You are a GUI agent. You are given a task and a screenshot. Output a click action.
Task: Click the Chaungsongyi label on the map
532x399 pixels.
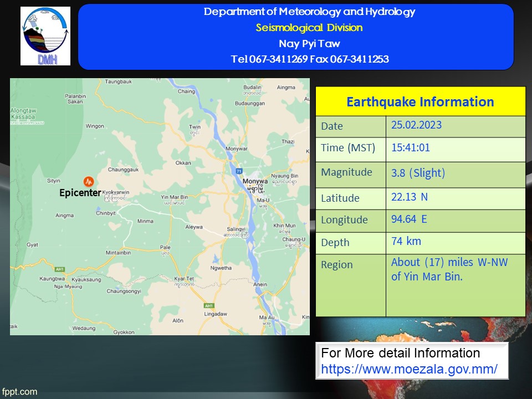tap(124, 291)
